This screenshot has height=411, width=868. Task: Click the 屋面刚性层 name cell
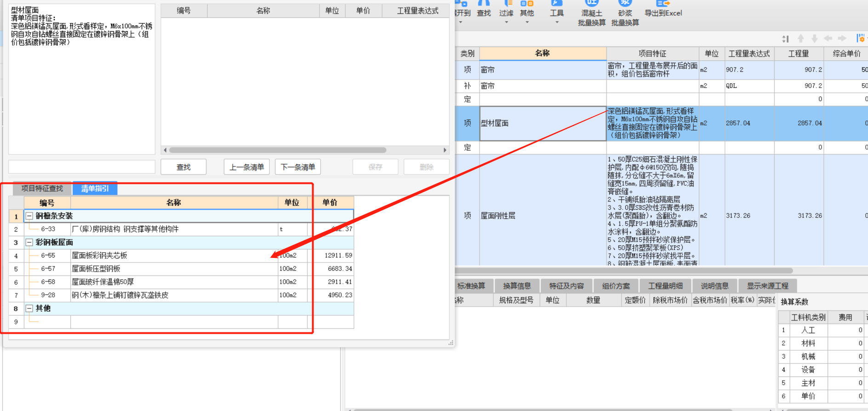pyautogui.click(x=543, y=216)
